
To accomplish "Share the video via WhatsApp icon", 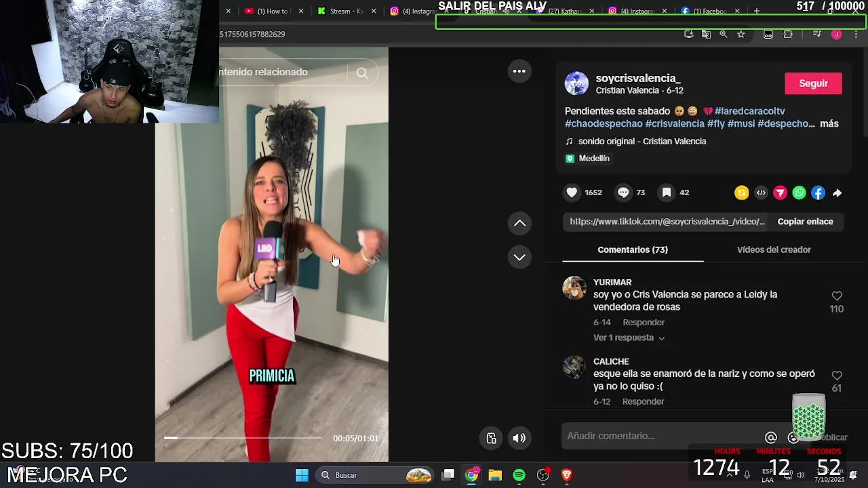I will click(800, 193).
